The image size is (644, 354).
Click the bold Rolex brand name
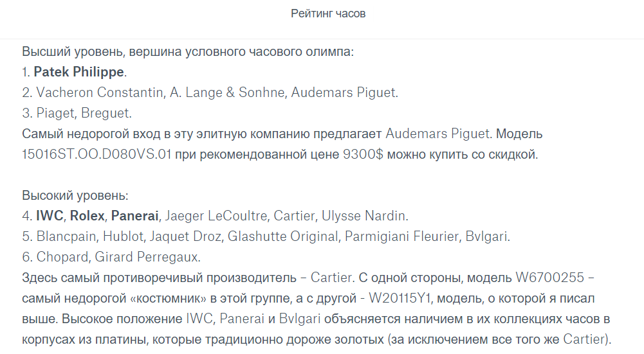87,216
